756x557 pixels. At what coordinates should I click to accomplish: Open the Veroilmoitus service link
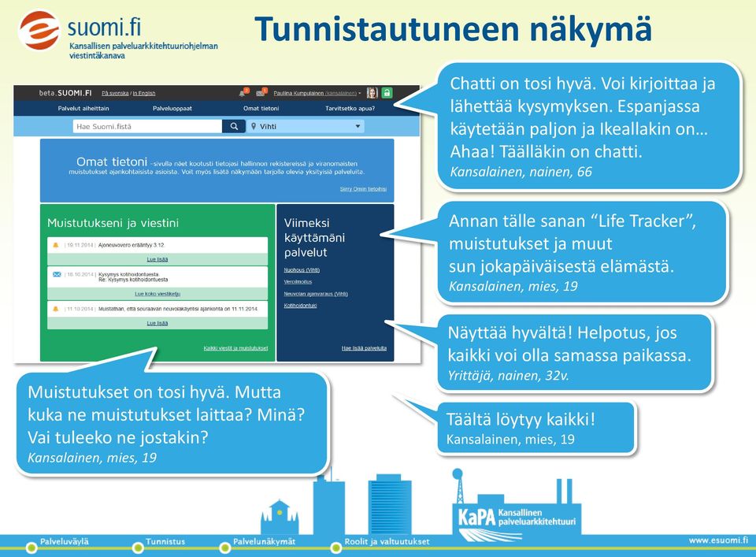pos(298,281)
